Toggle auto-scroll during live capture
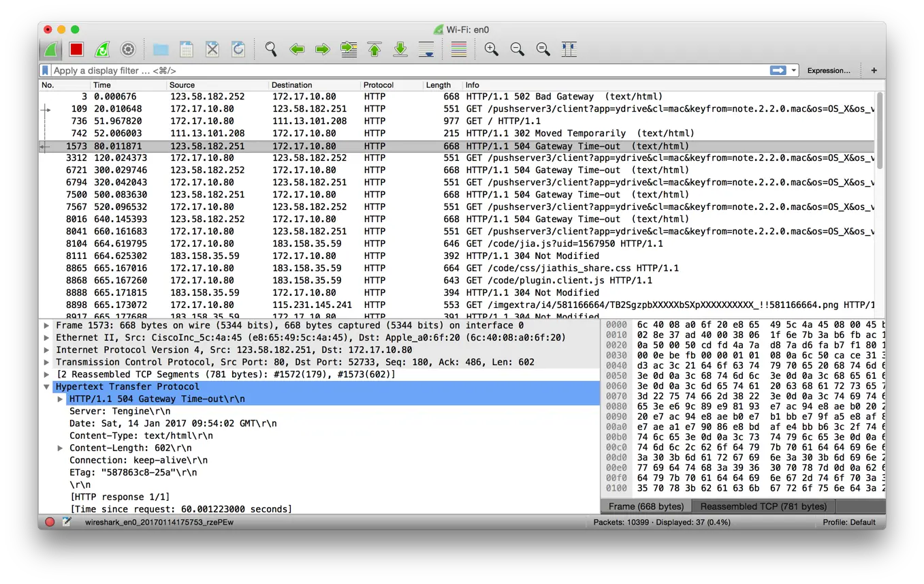Screen dimensions: 924x584 click(x=426, y=49)
